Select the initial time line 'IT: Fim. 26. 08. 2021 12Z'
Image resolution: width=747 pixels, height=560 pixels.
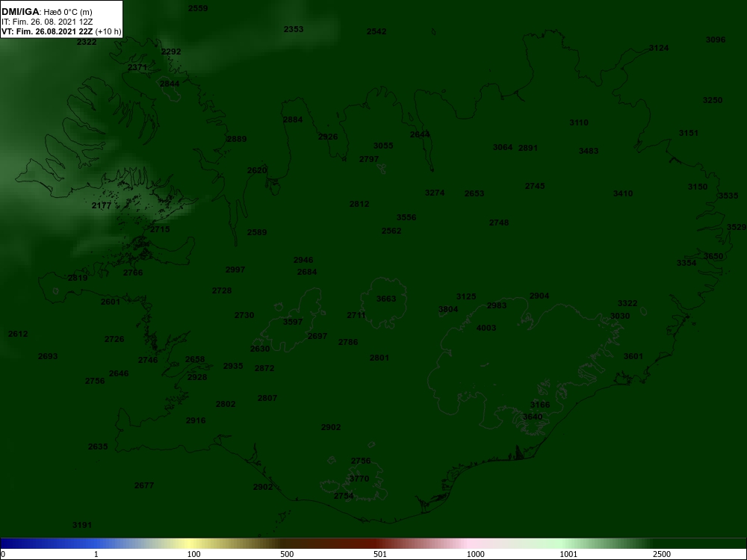46,22
